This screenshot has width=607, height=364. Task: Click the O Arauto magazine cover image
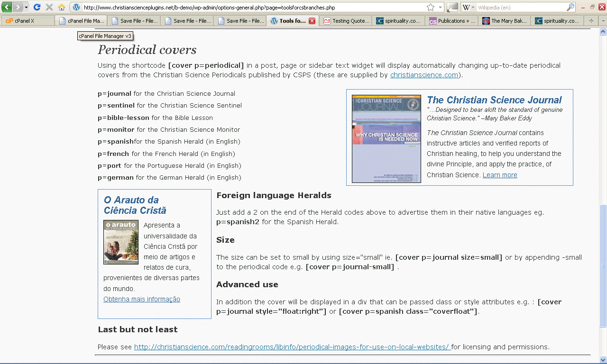pos(121,242)
